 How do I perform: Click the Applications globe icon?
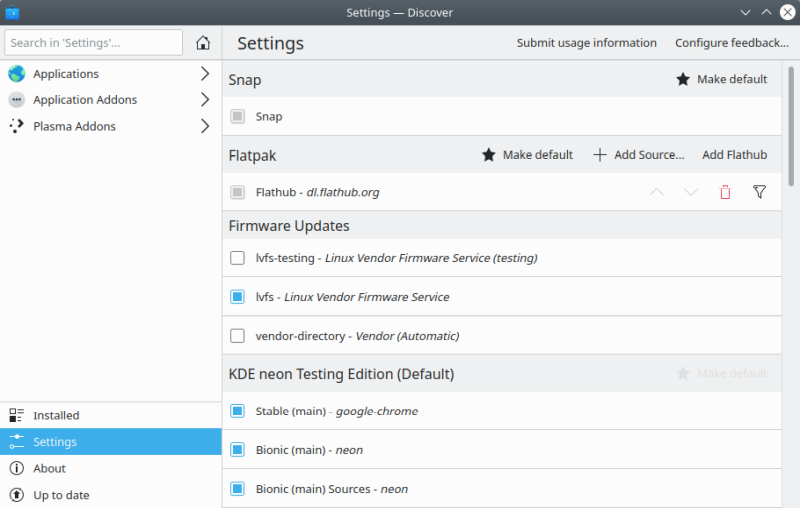coord(17,74)
